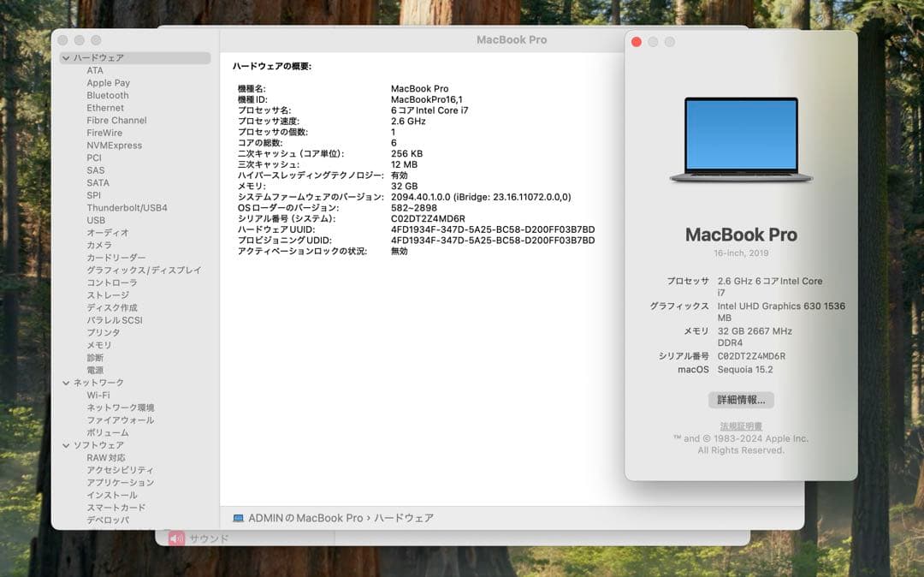Select ファイアウォール in sidebar
The width and height of the screenshot is (924, 577).
(x=121, y=419)
